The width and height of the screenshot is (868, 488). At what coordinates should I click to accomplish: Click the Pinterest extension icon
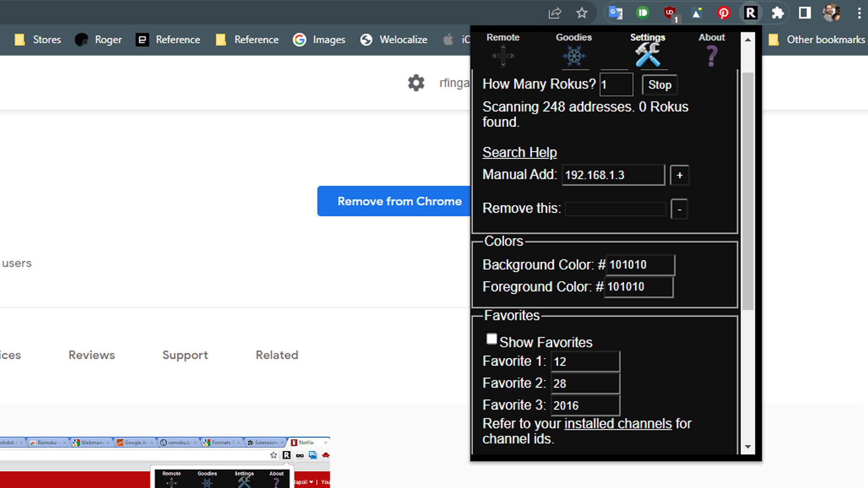tap(723, 13)
